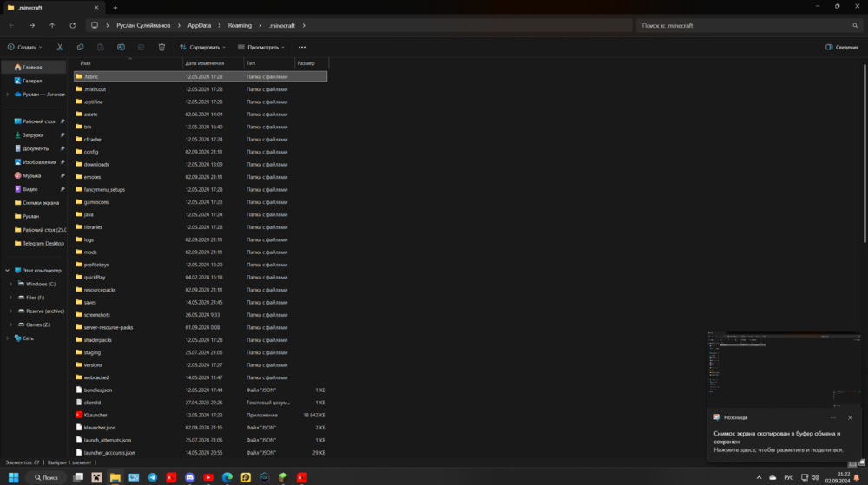This screenshot has height=485, width=868.
Task: Open Telegram from the taskbar
Action: [152, 477]
